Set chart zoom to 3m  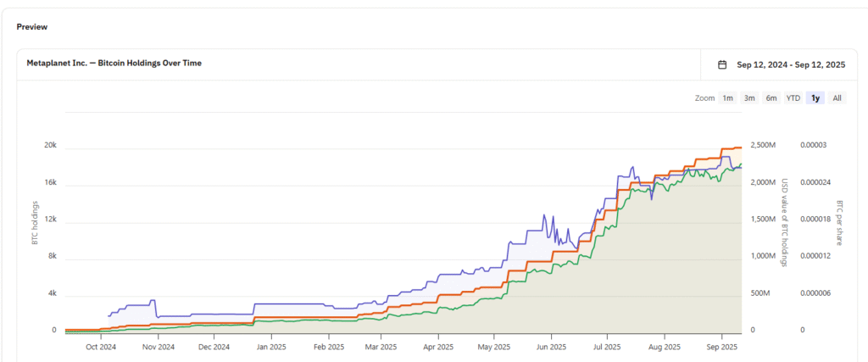(749, 98)
